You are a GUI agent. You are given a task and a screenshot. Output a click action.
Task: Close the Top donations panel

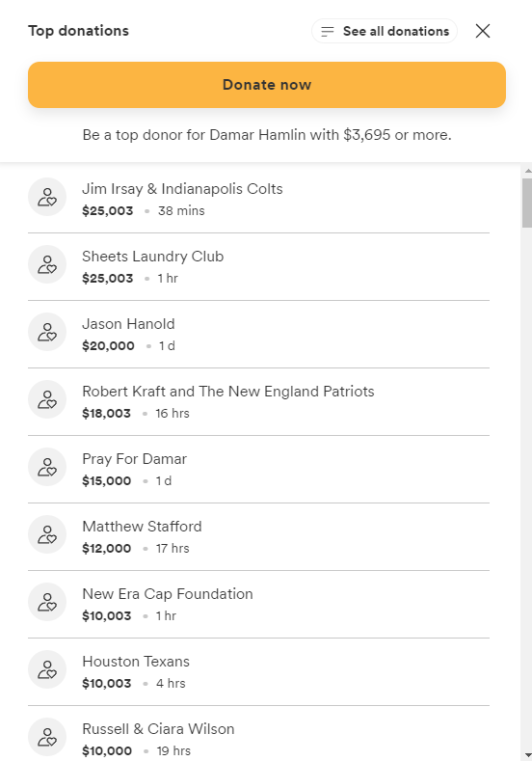tap(483, 31)
